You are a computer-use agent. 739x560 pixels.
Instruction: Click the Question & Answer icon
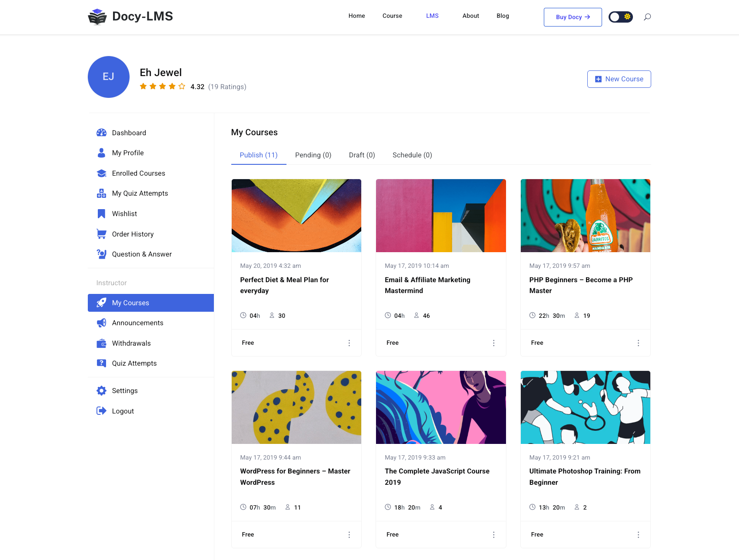click(101, 254)
